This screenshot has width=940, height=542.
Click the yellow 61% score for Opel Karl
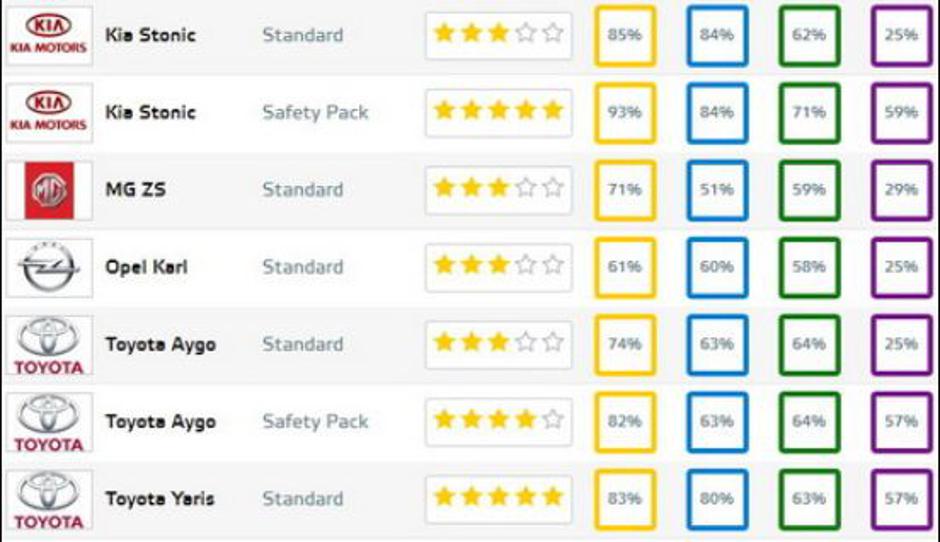[625, 267]
